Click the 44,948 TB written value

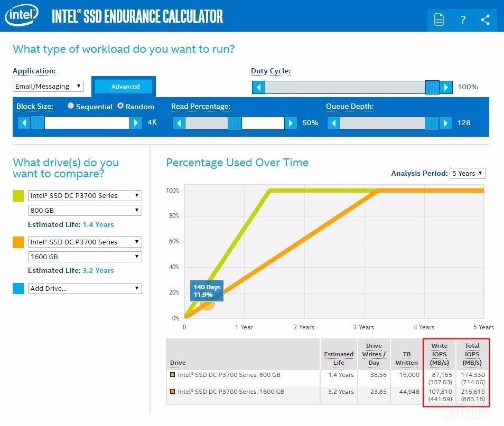coord(409,392)
